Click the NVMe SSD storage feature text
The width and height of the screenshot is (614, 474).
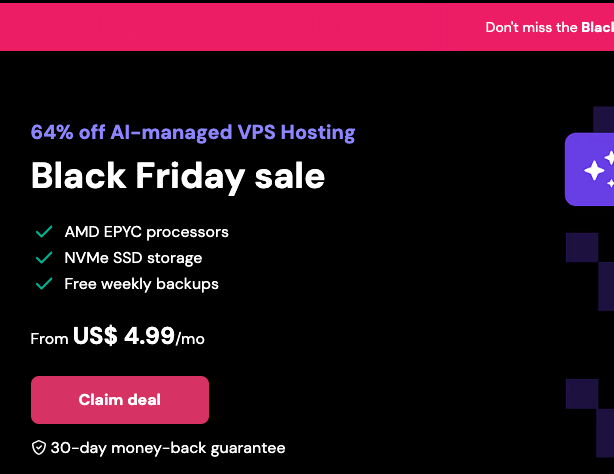[133, 258]
